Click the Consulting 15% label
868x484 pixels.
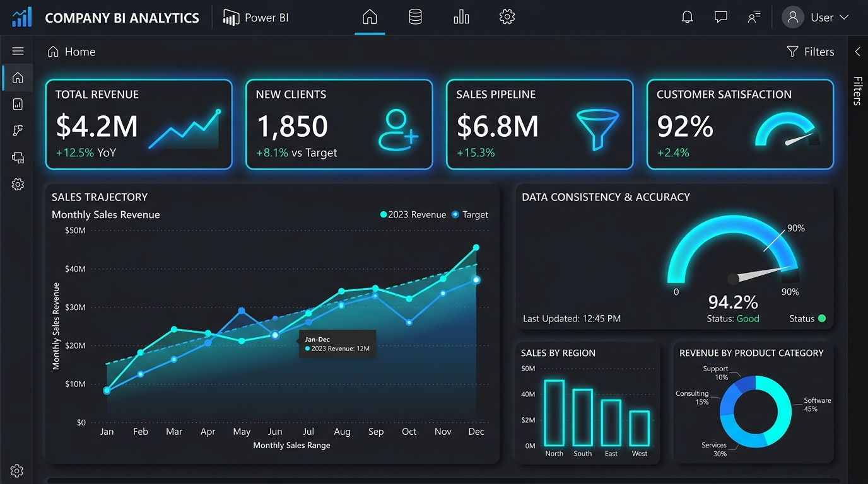click(x=693, y=397)
